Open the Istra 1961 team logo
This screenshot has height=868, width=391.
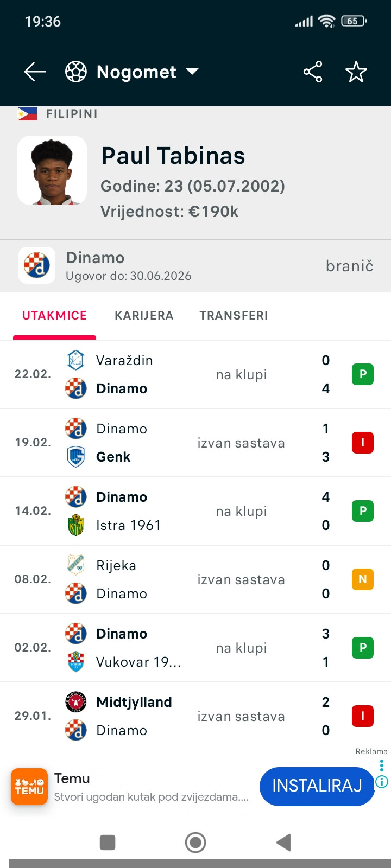[x=76, y=525]
